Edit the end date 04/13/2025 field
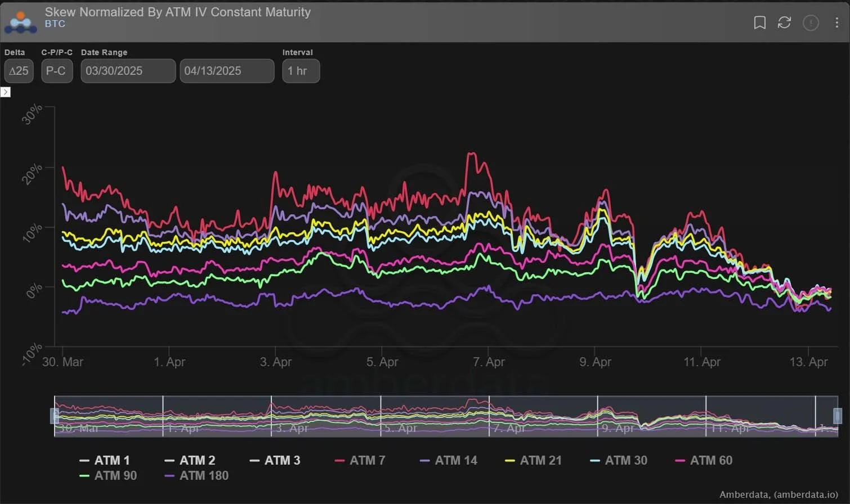The image size is (850, 504). point(227,71)
